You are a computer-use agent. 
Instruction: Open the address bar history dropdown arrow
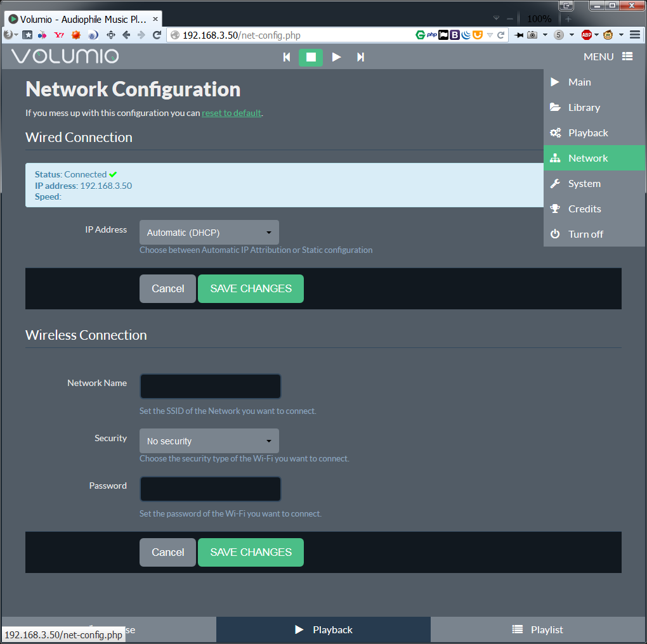[x=490, y=35]
